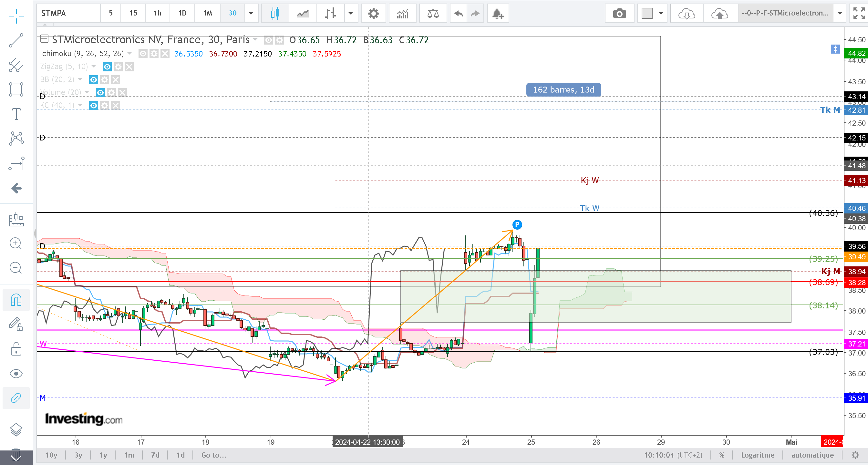
Task: Create an alert with the bell icon
Action: (498, 14)
